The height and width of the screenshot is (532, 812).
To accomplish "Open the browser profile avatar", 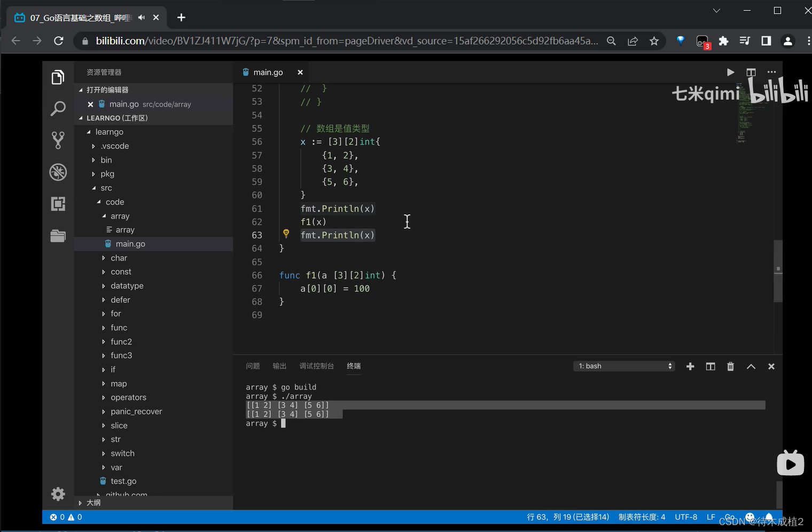I will [787, 41].
